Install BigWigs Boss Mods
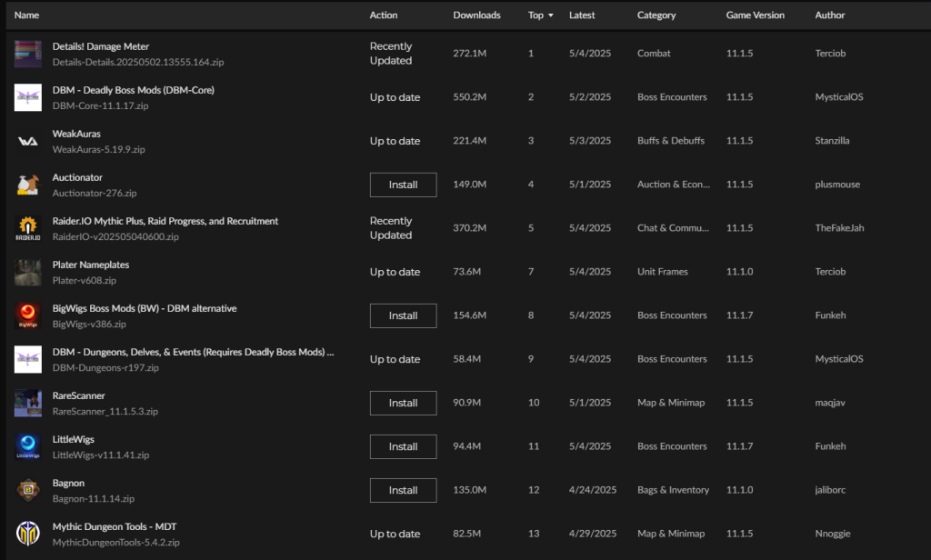The image size is (931, 560). 403,316
